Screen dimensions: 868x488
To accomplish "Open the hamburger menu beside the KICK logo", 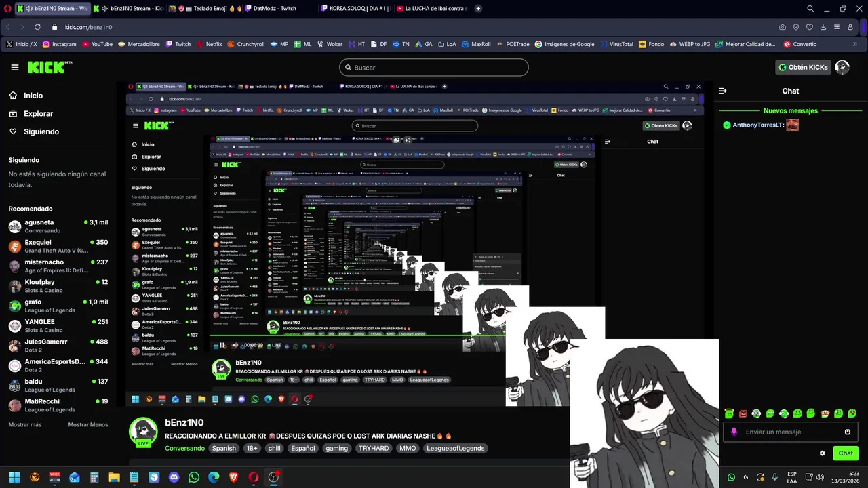I will (15, 67).
